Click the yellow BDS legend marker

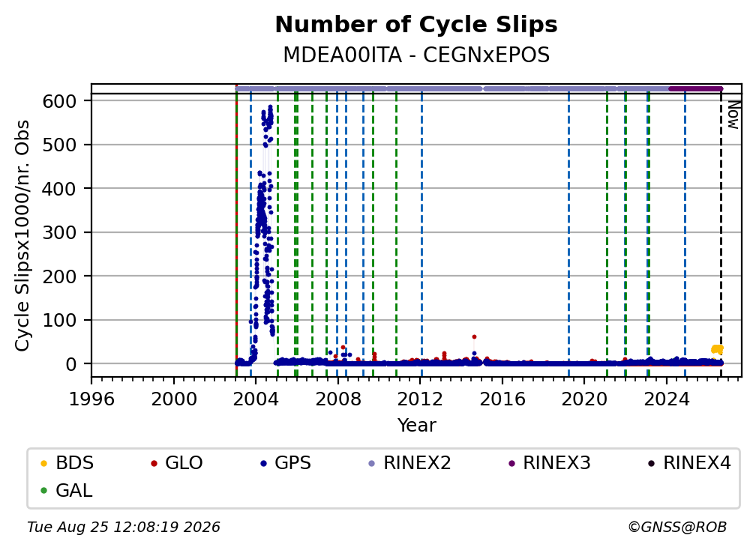(x=43, y=464)
